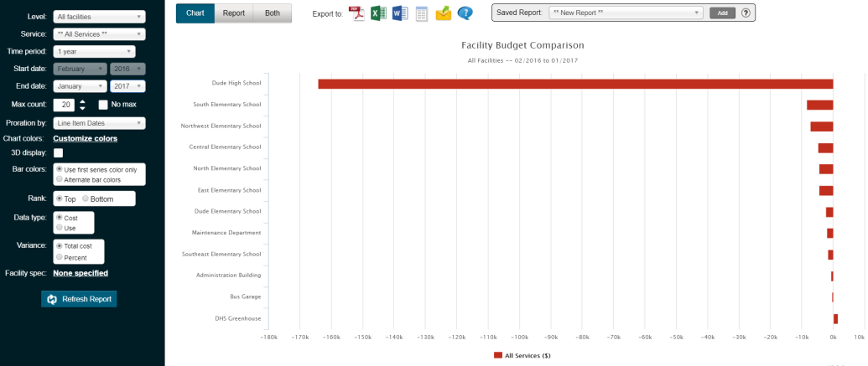This screenshot has width=868, height=366.
Task: Email the report using envelope icon
Action: [444, 13]
